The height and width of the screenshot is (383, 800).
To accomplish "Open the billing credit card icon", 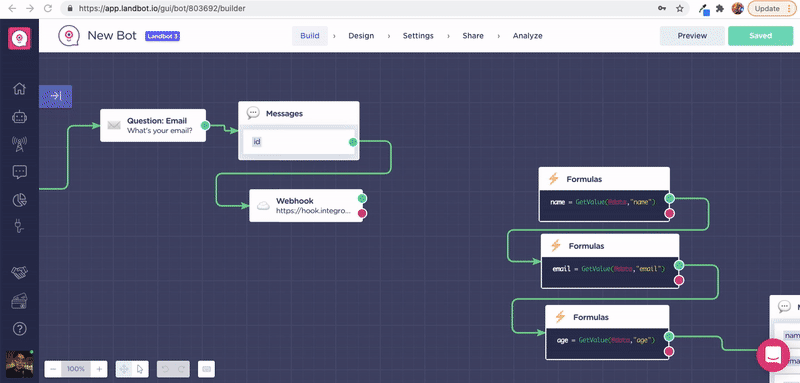I will pos(19,301).
